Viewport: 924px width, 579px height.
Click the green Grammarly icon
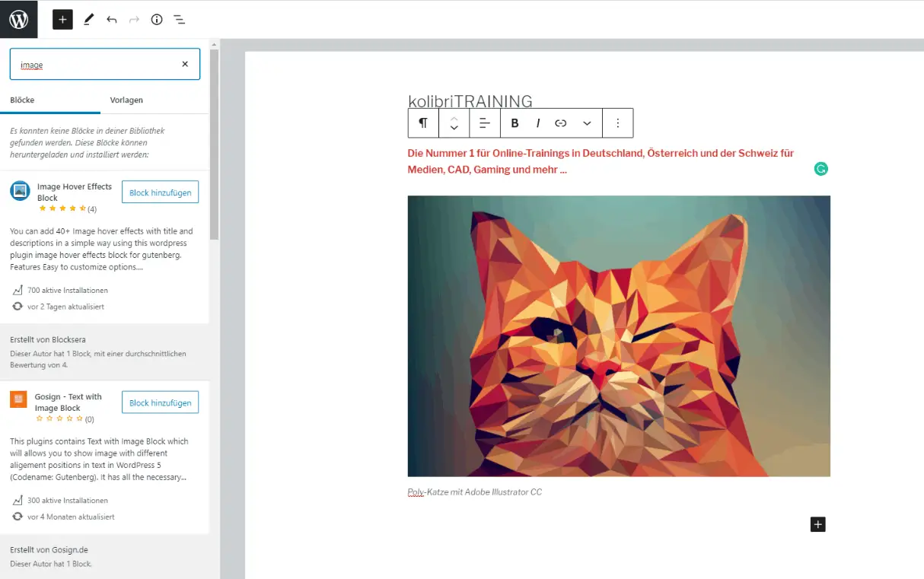(x=820, y=169)
